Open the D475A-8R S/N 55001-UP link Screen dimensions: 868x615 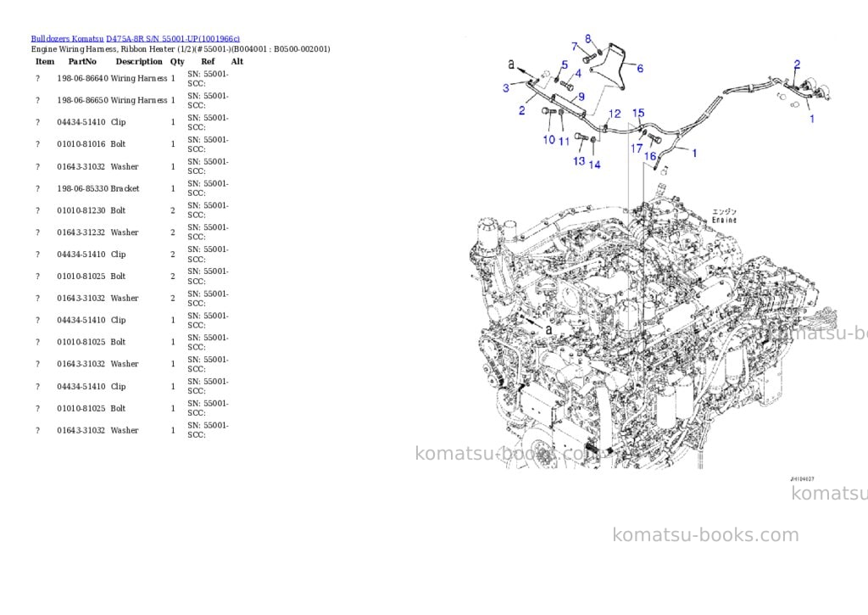click(173, 39)
